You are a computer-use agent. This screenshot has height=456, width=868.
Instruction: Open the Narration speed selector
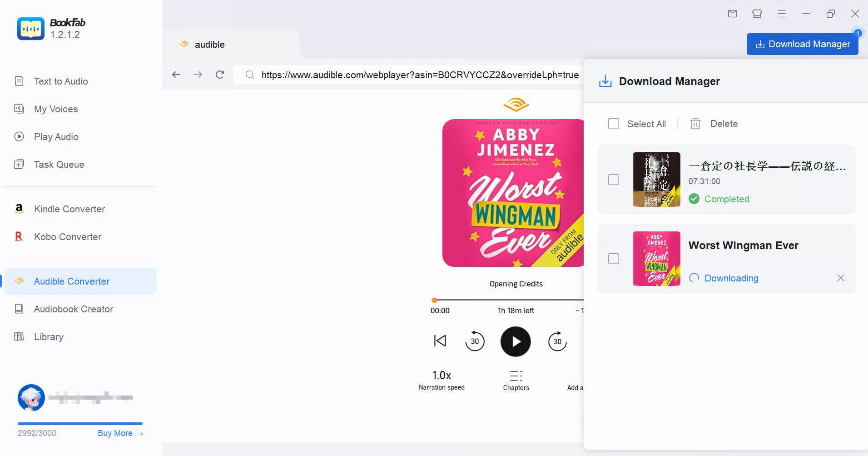[441, 379]
